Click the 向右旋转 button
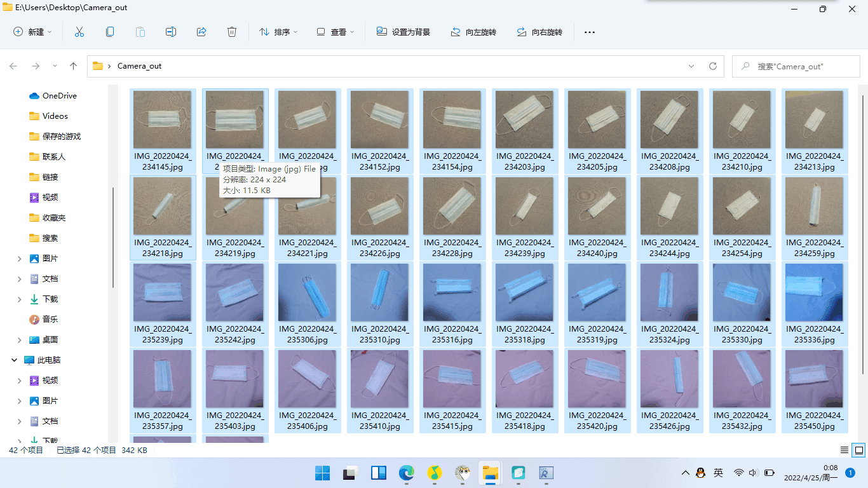Viewport: 868px width, 488px height. click(x=539, y=32)
